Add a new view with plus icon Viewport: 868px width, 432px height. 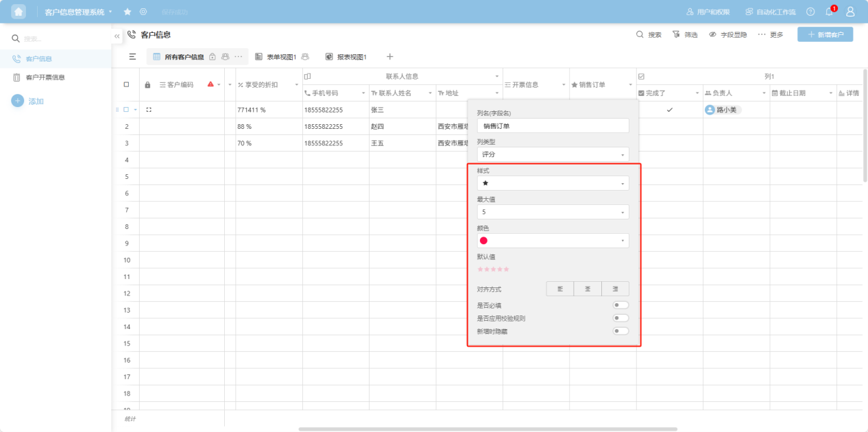click(389, 57)
